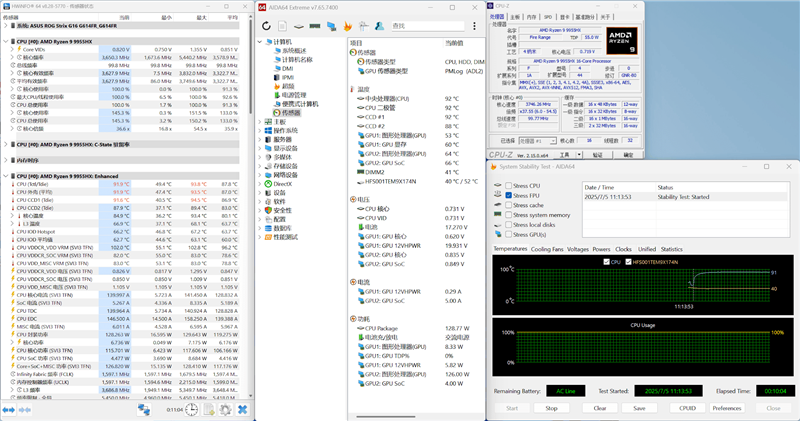
Task: Uncheck the Stress FPU checkbox
Action: tap(509, 195)
